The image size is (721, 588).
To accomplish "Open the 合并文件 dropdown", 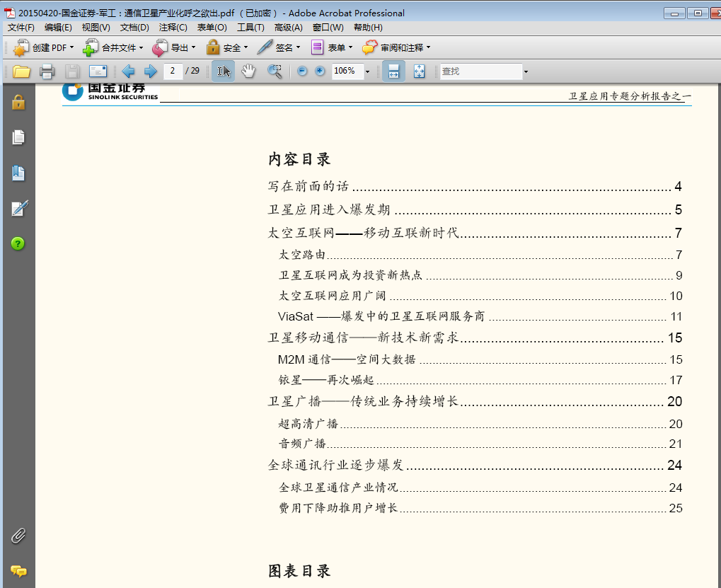I will [113, 47].
